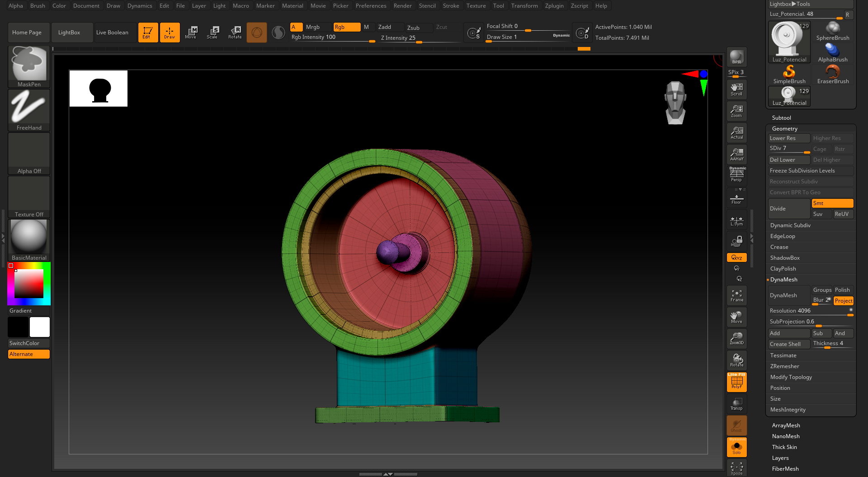Screen dimensions: 868x477
Task: Collapse the DynaMesh section
Action: pos(783,280)
